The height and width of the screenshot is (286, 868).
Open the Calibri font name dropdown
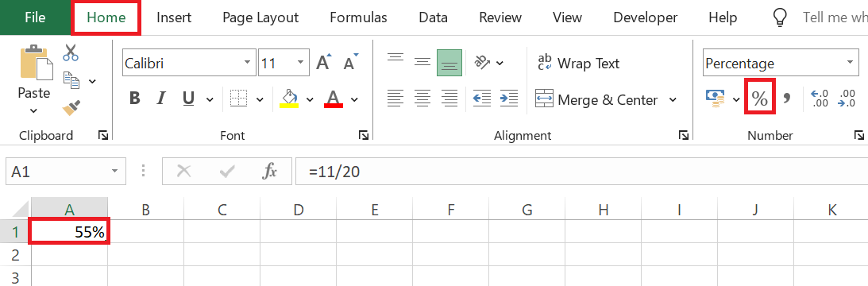248,63
